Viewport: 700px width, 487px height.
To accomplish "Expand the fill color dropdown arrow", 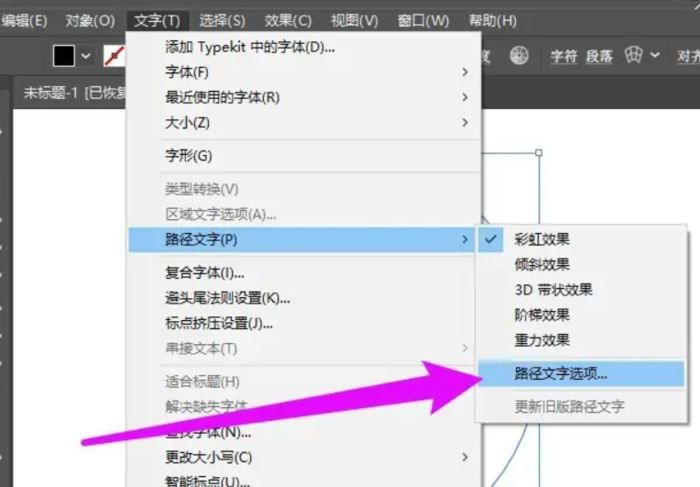I will coord(86,56).
